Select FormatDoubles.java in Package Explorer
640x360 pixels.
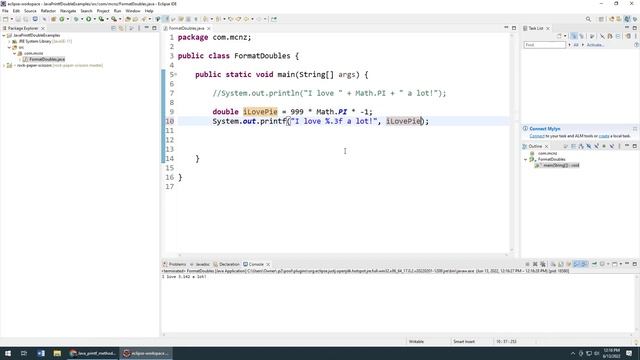47,59
